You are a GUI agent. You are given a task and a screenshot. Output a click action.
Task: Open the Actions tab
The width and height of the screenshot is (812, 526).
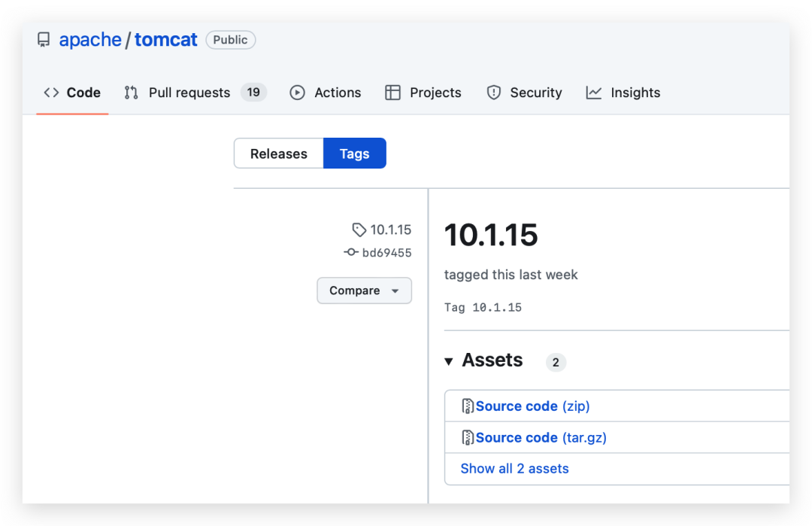[337, 93]
